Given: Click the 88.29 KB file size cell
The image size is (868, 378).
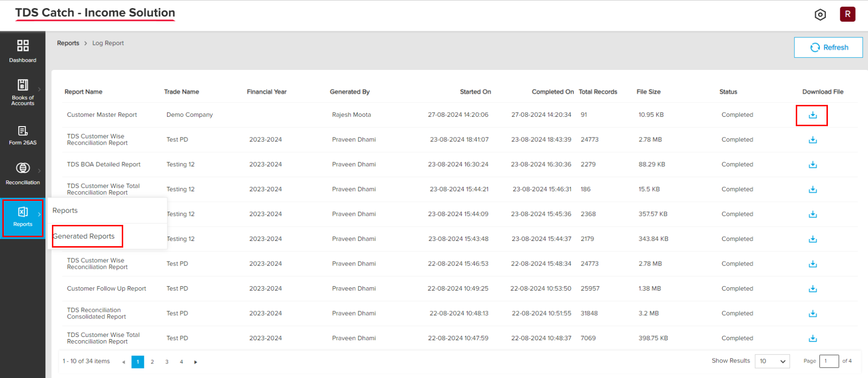Looking at the screenshot, I should click(652, 164).
